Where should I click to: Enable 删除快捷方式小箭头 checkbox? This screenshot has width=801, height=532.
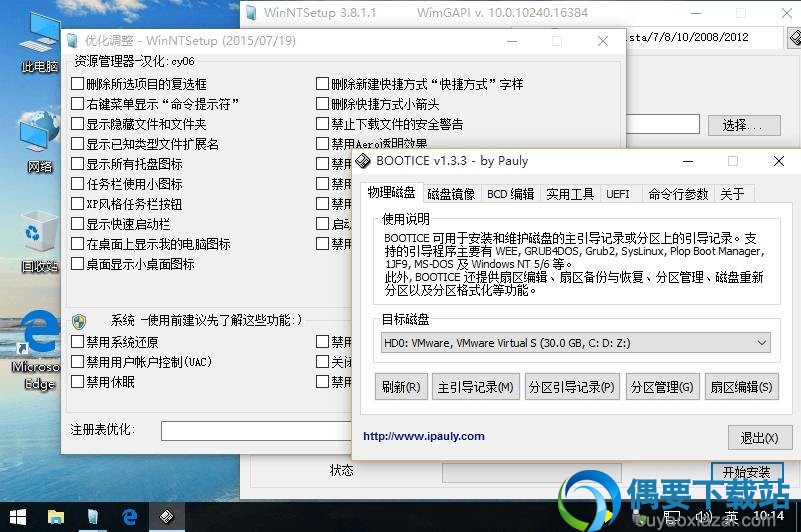point(322,104)
